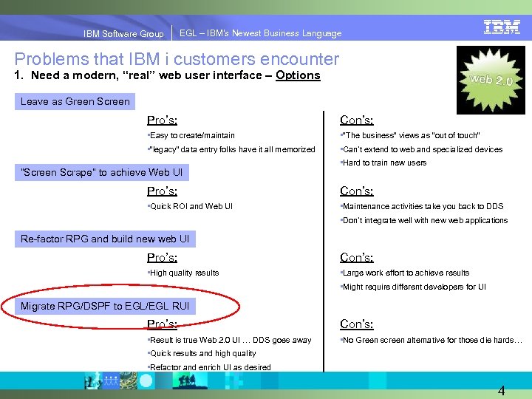
Task: Select 'Re-factor RPG and build new web UI' box
Action: tap(105, 239)
